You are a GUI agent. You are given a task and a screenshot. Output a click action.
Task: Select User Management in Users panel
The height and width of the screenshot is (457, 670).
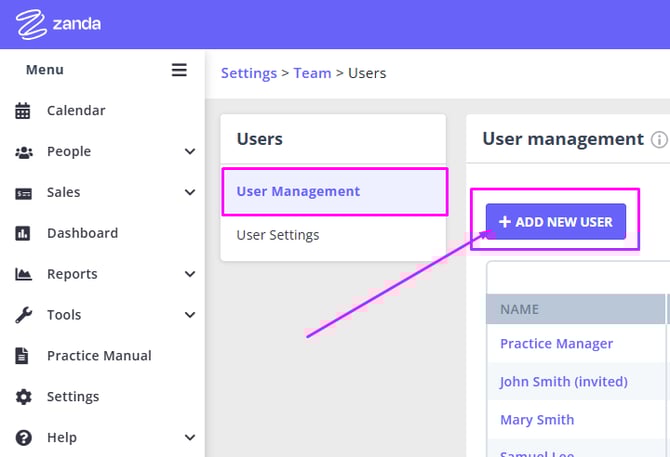[298, 191]
